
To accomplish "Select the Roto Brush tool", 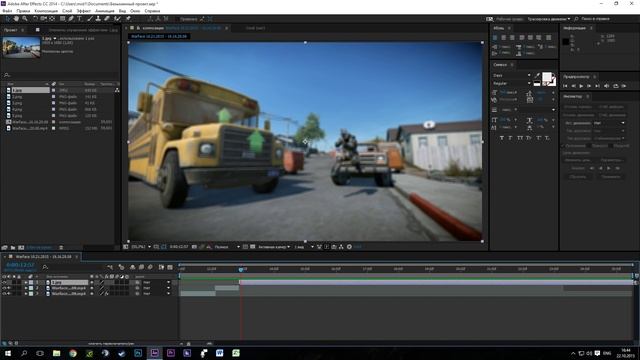I will [x=118, y=19].
